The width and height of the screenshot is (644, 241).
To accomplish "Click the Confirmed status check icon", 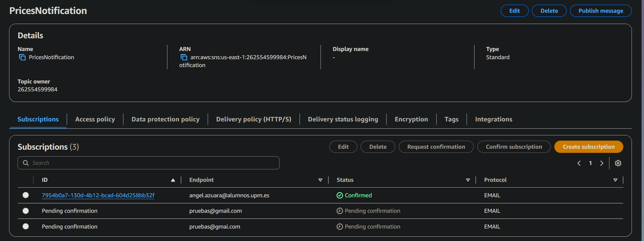I will point(340,195).
